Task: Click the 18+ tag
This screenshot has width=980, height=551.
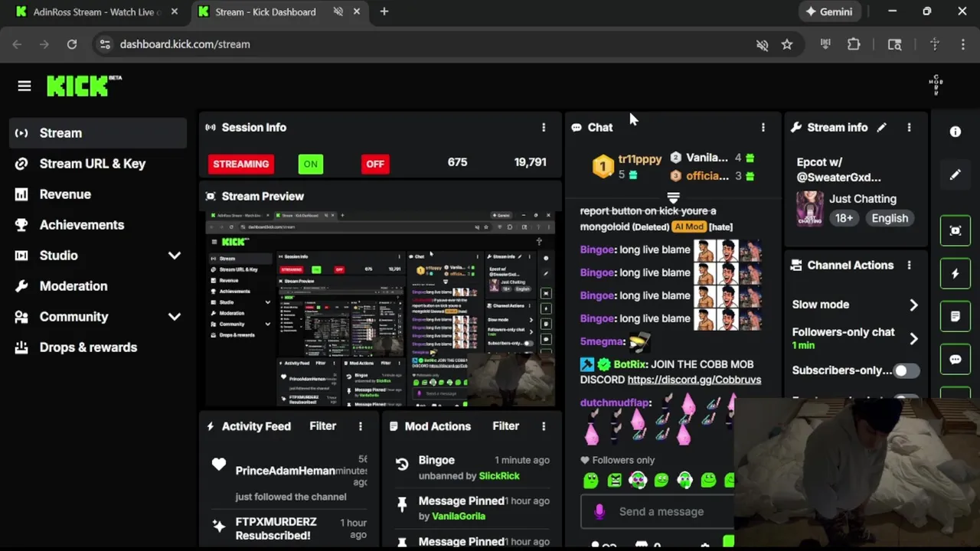Action: click(x=844, y=218)
